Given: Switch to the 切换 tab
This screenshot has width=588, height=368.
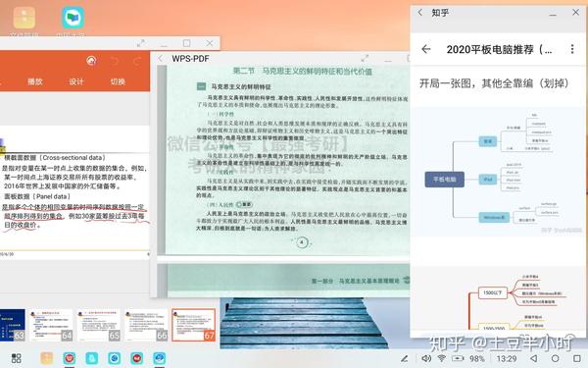Looking at the screenshot, I should point(118,81).
